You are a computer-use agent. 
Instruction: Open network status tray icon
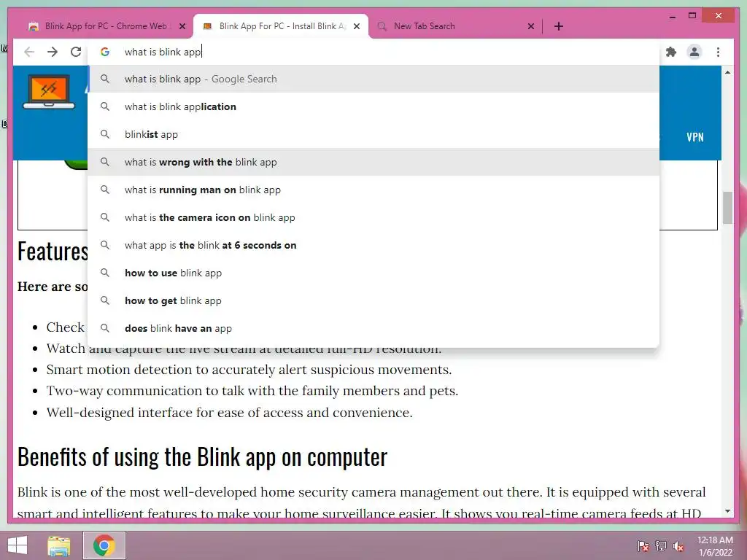(660, 546)
